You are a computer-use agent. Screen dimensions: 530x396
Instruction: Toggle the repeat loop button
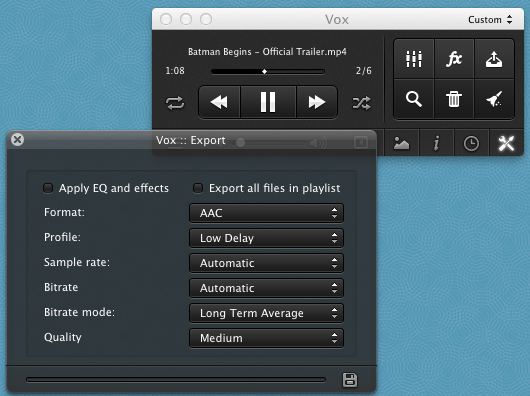point(175,103)
